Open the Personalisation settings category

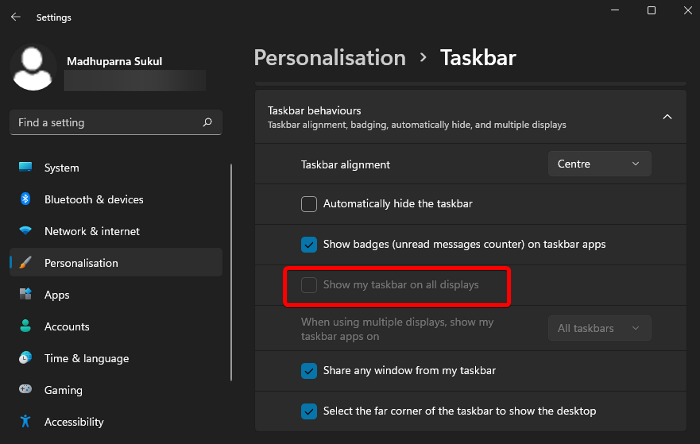pyautogui.click(x=81, y=263)
